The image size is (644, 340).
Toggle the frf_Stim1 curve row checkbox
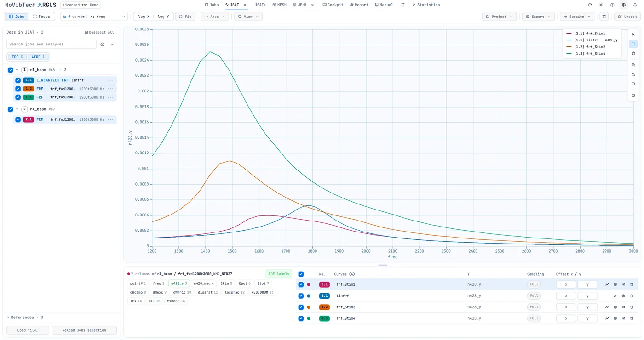[x=301, y=284]
